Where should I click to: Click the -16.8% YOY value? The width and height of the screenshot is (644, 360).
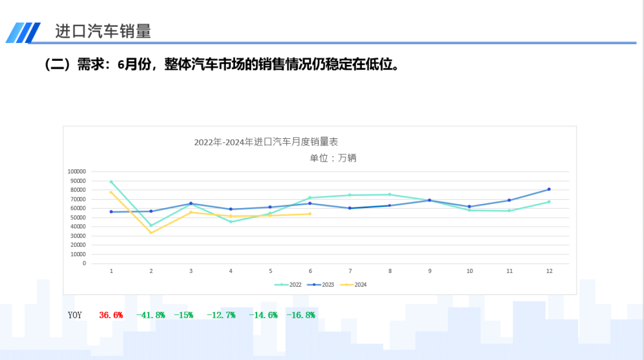[301, 315]
